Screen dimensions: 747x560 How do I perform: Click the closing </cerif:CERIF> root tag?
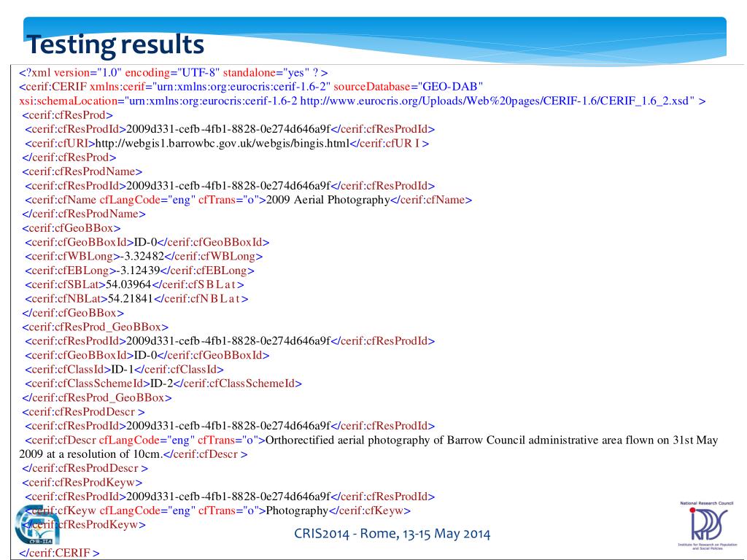click(59, 553)
